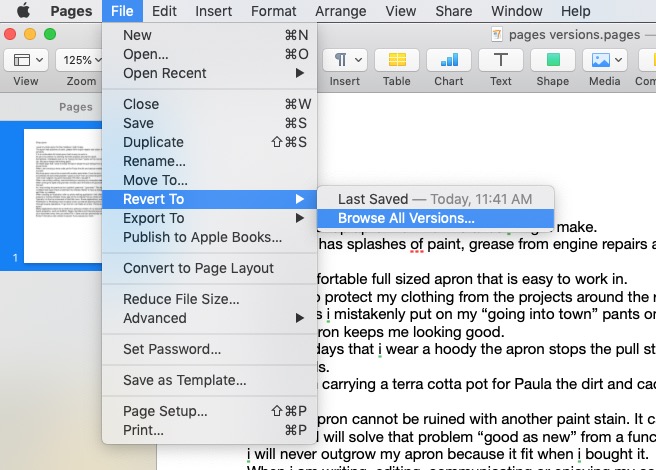This screenshot has height=470, width=656.
Task: Select the Revert To menu item
Action: pyautogui.click(x=210, y=199)
